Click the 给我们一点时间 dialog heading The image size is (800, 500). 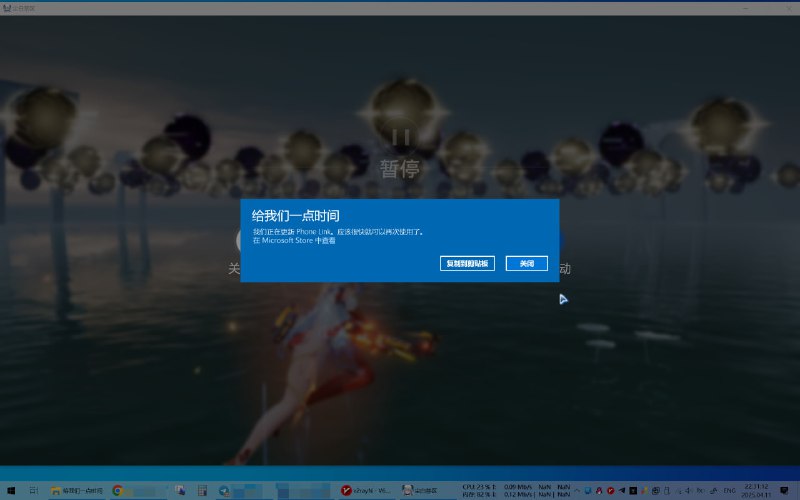[295, 216]
